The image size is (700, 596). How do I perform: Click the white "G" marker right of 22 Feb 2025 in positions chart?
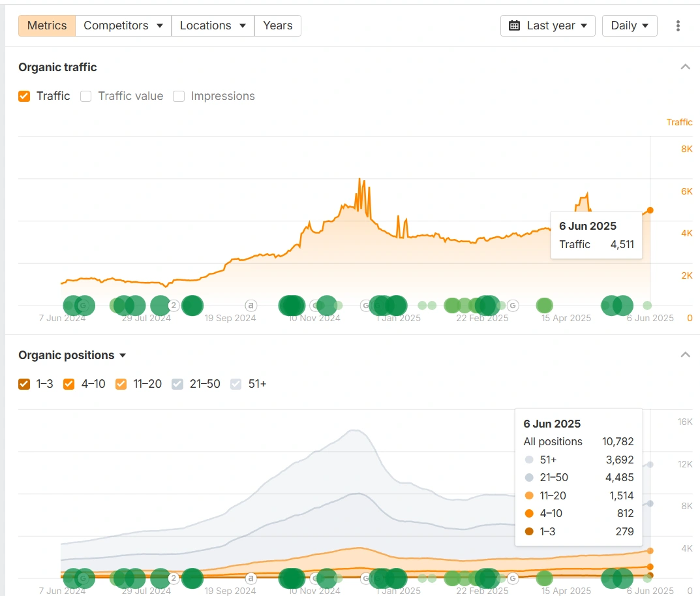513,578
